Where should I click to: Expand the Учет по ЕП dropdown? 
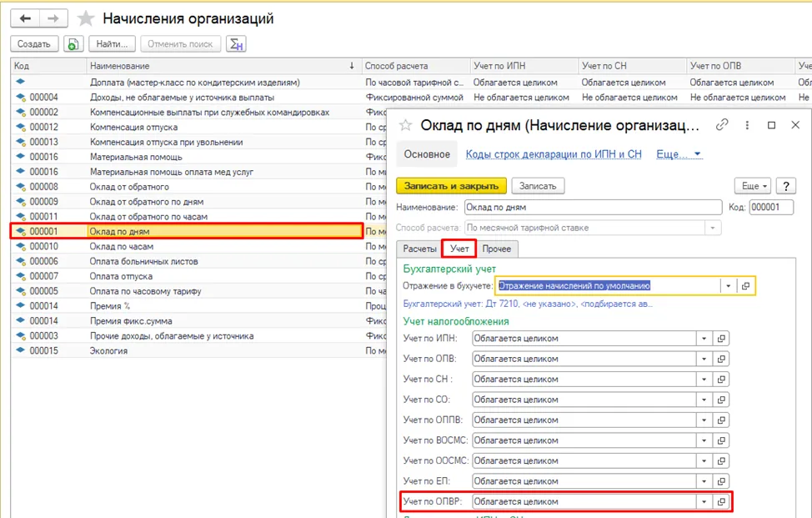tap(704, 481)
